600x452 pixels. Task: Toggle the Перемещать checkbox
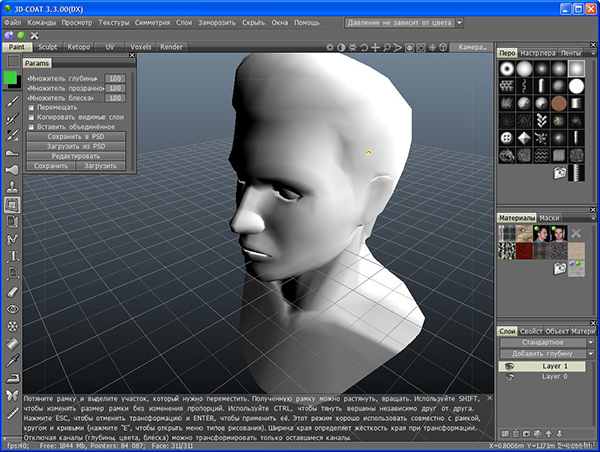point(31,108)
